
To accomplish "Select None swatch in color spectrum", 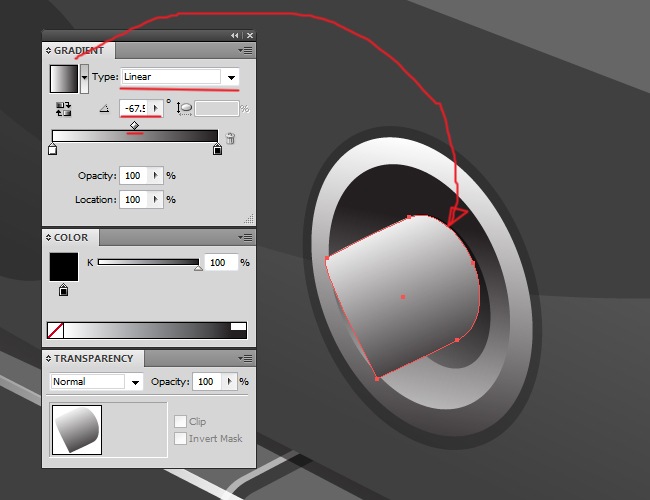I will (56, 330).
